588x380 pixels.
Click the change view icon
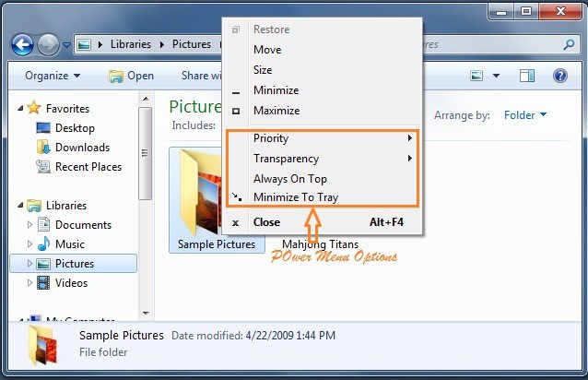pyautogui.click(x=476, y=76)
